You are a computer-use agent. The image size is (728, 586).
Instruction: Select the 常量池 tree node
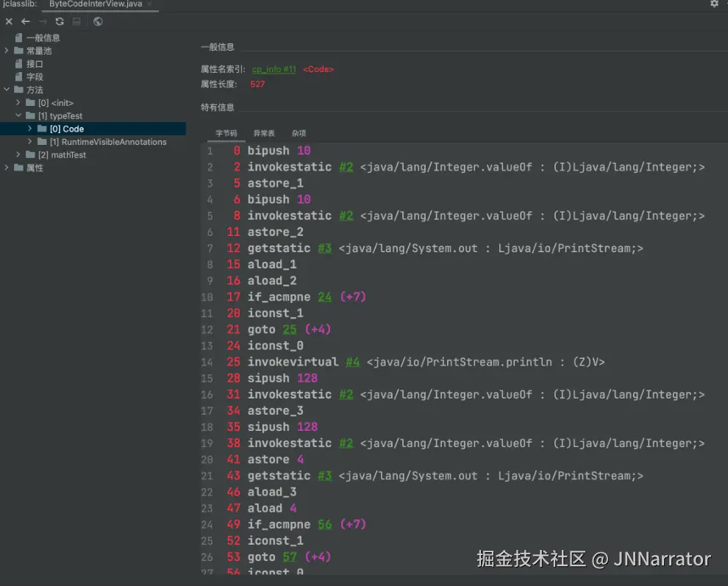pyautogui.click(x=39, y=51)
